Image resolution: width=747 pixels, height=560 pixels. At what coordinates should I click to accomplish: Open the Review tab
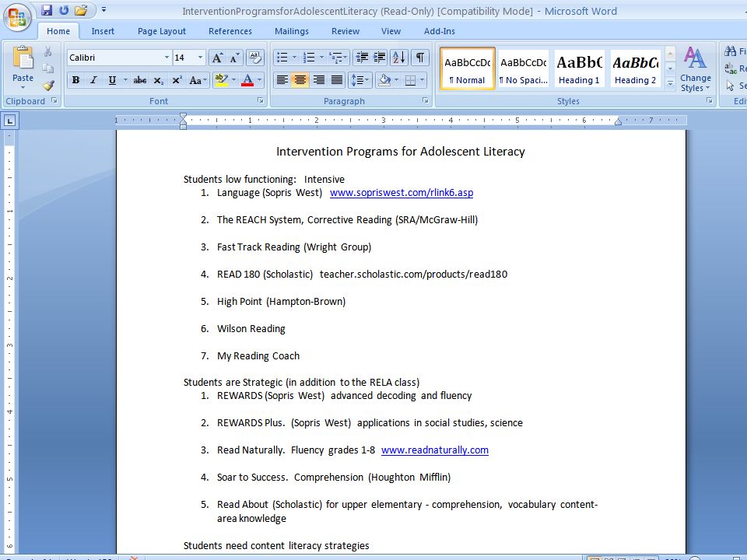(x=345, y=31)
